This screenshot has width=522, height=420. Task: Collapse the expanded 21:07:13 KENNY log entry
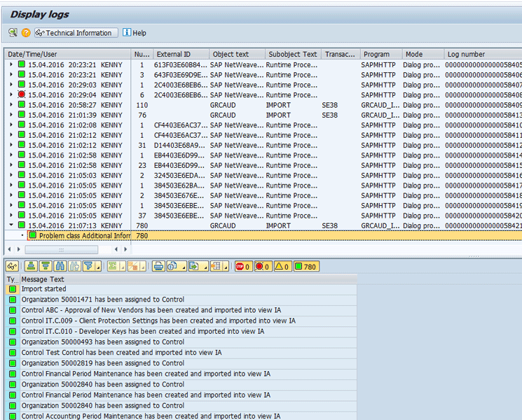click(11, 226)
